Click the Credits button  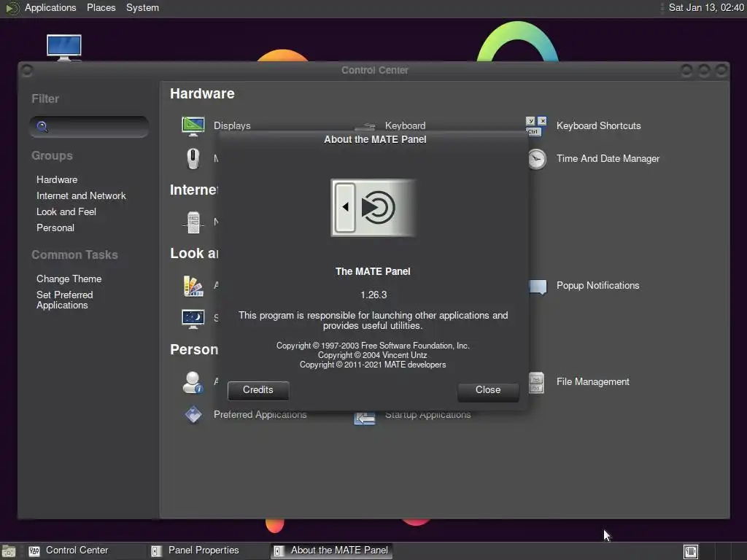coord(258,390)
